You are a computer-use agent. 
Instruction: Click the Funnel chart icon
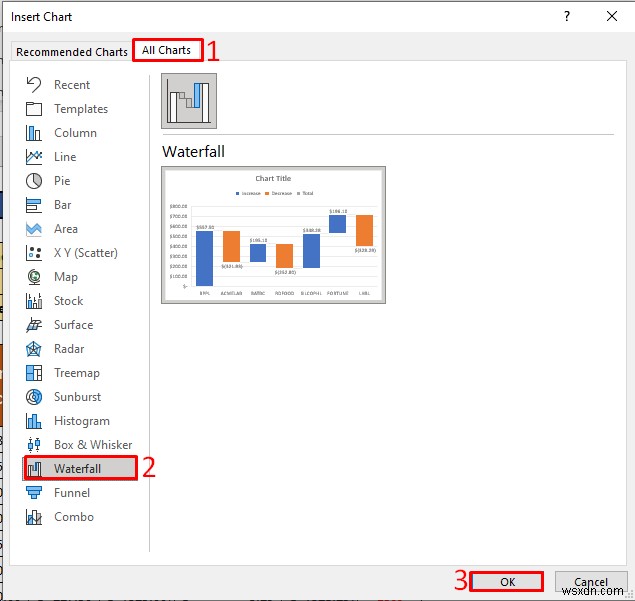coord(34,493)
